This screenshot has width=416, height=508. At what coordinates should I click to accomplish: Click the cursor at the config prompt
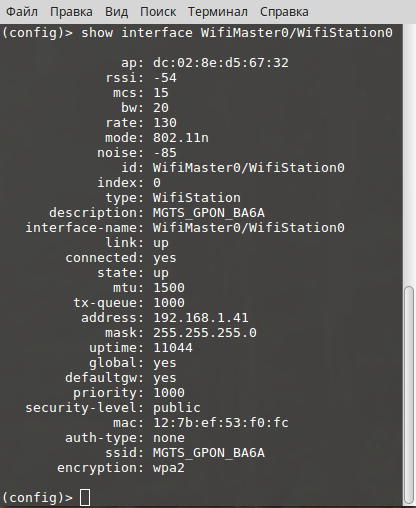coord(85,497)
